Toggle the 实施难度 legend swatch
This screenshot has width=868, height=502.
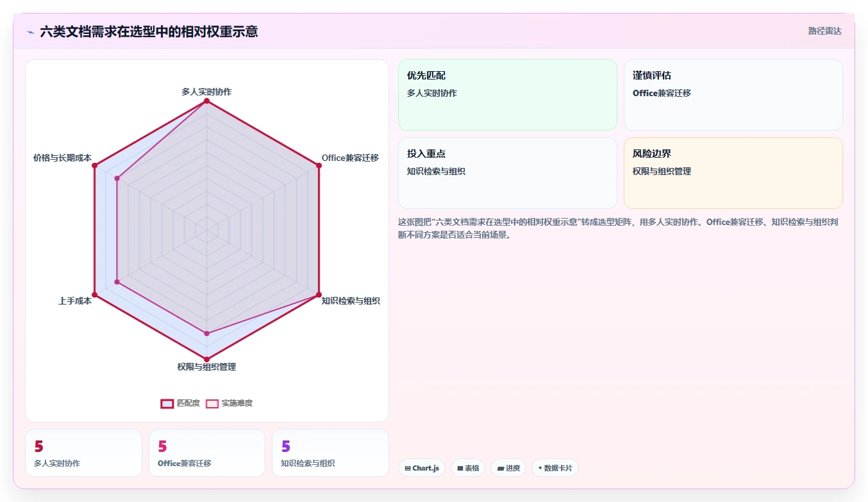click(212, 403)
